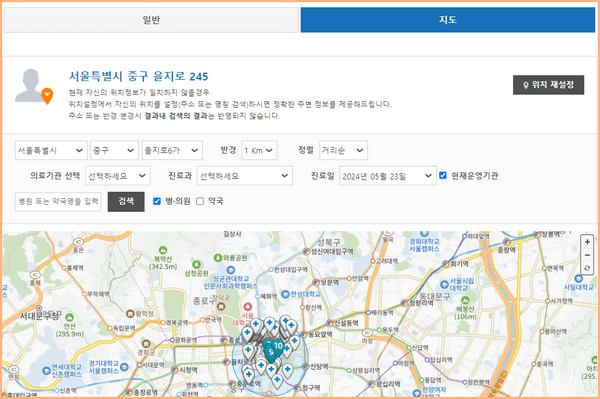Click the 삼청공원 park icon
Image resolution: width=600 pixels, height=399 pixels.
[197, 264]
